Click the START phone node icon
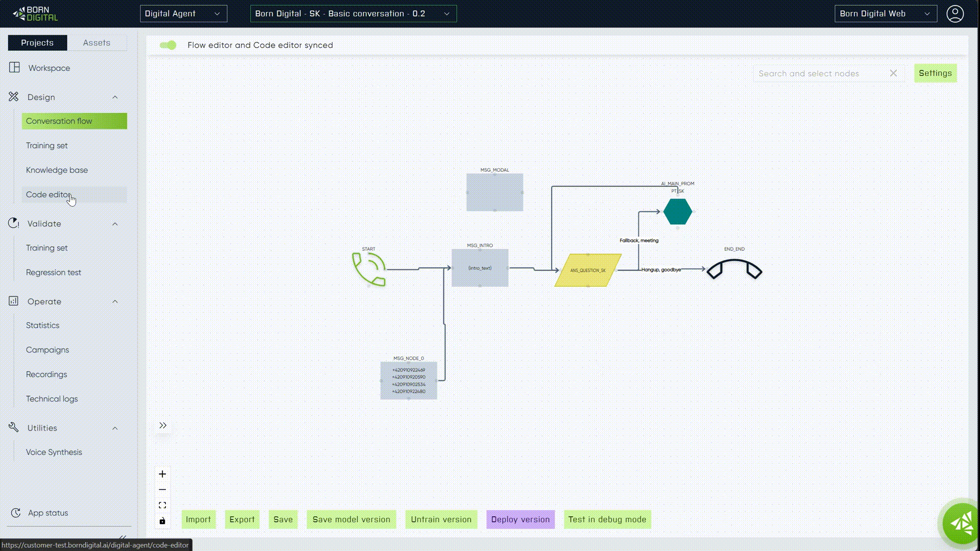Screen dimensions: 980x551 point(369,269)
